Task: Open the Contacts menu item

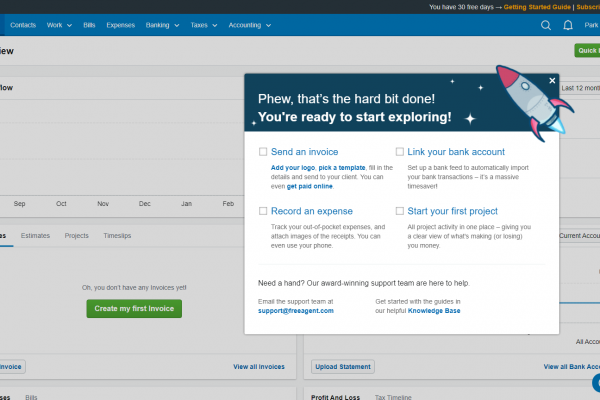Action: [23, 25]
